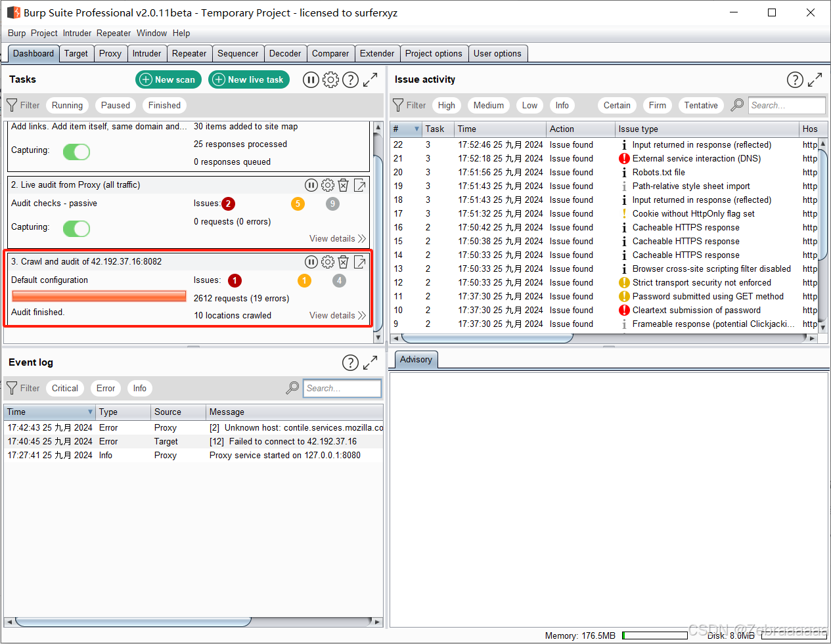Expand the Event log panel
This screenshot has width=831, height=644.
371,362
